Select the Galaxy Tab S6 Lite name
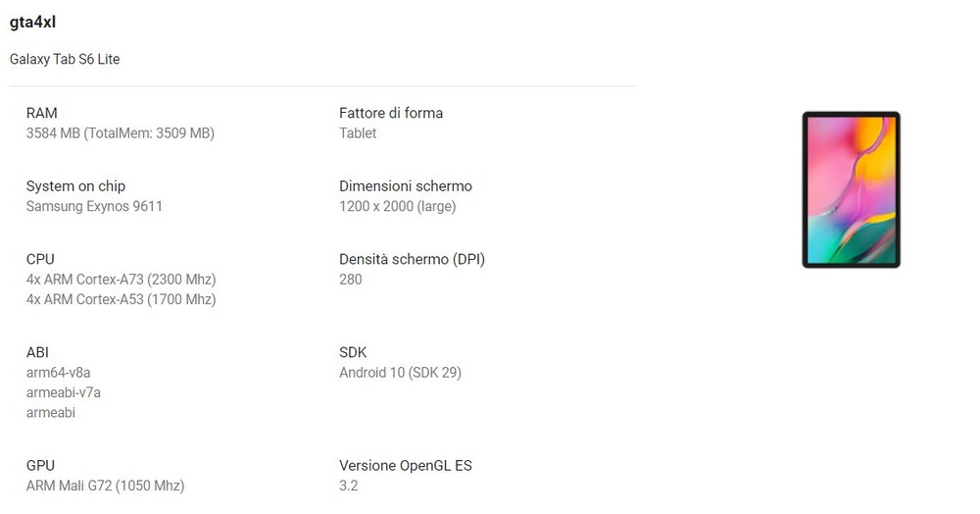The image size is (980, 514). pos(65,59)
